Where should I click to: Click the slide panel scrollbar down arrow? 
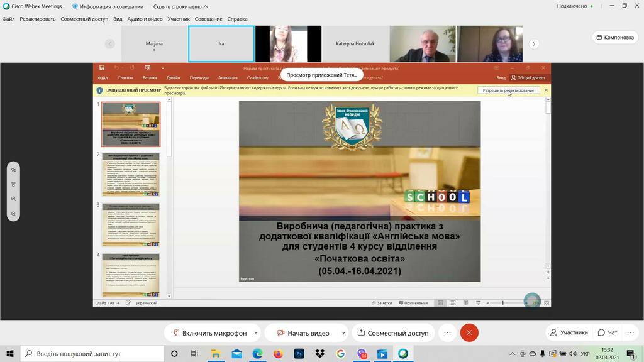pyautogui.click(x=169, y=296)
